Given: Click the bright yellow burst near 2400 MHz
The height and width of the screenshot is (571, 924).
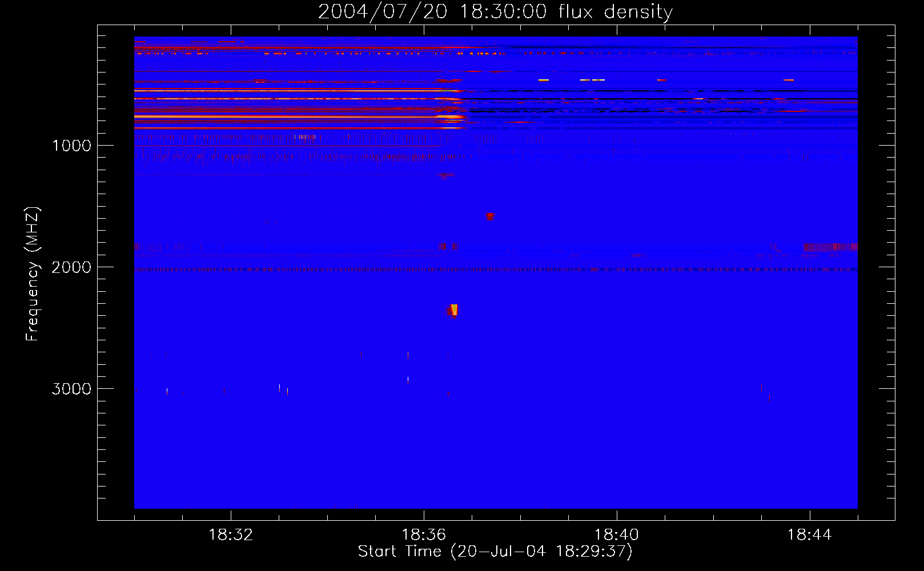Looking at the screenshot, I should (x=453, y=310).
